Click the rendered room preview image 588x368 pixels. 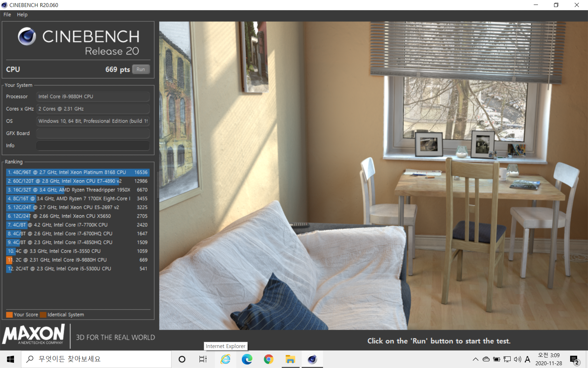coord(373,176)
